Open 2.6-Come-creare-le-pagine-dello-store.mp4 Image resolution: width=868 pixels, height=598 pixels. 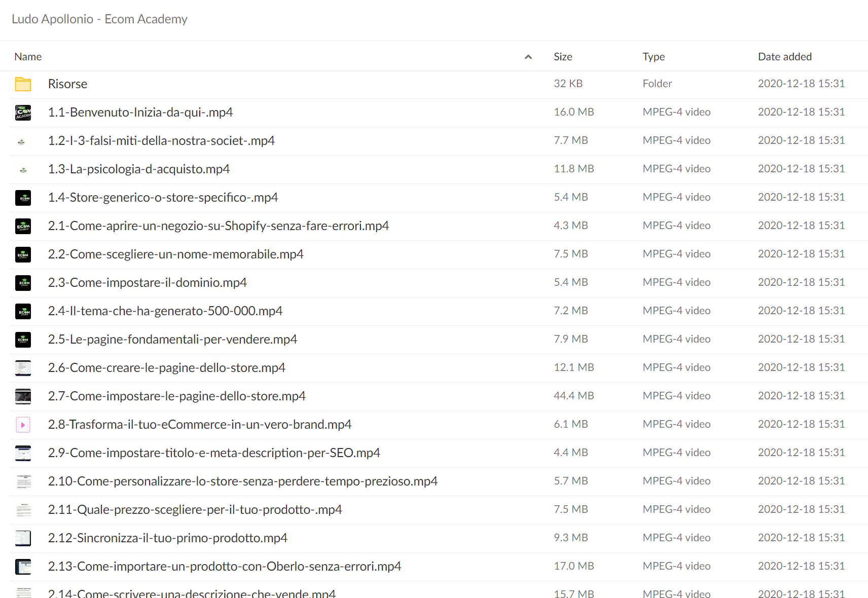tap(166, 367)
